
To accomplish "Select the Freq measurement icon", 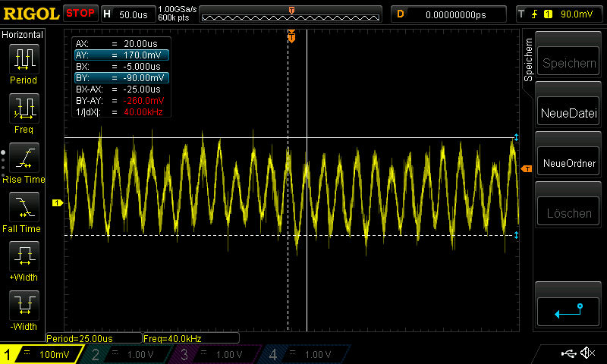I will tap(24, 108).
